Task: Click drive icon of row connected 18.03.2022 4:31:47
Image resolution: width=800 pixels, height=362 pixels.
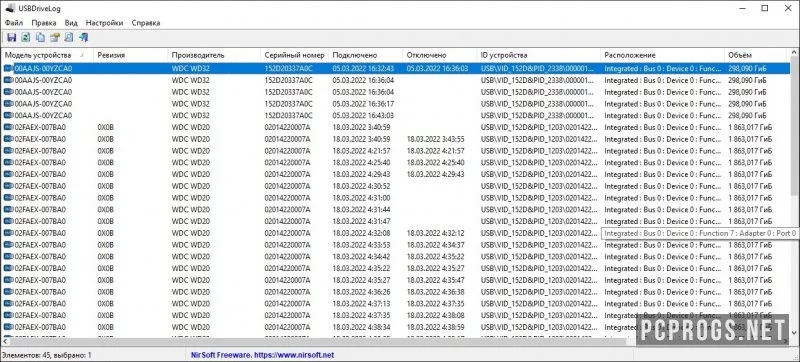Action: 9,221
